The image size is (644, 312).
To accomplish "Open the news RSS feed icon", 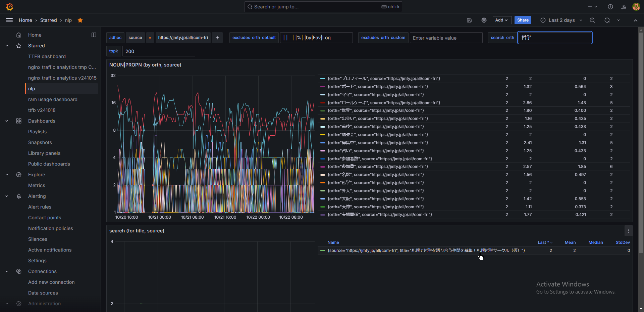I will coord(624,7).
